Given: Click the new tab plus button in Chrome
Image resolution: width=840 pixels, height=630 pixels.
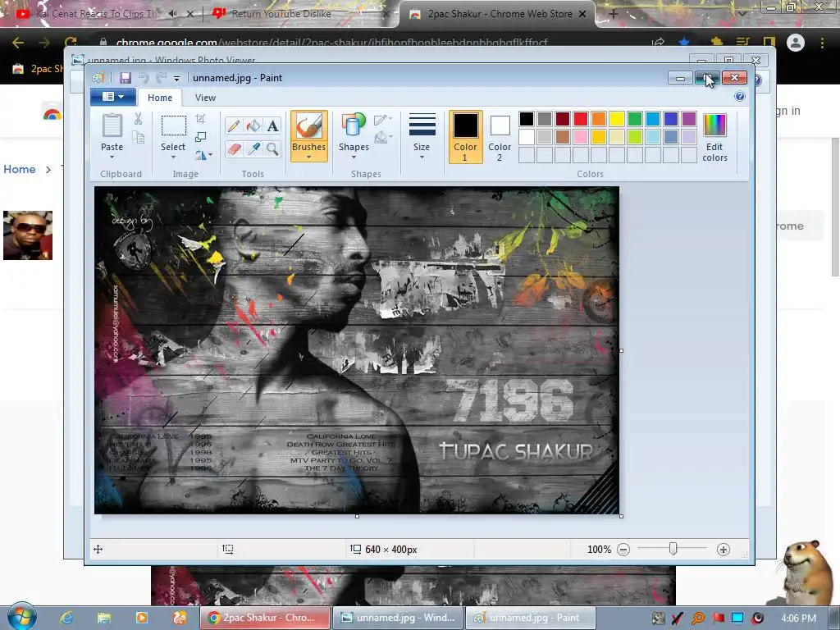Looking at the screenshot, I should pyautogui.click(x=614, y=14).
